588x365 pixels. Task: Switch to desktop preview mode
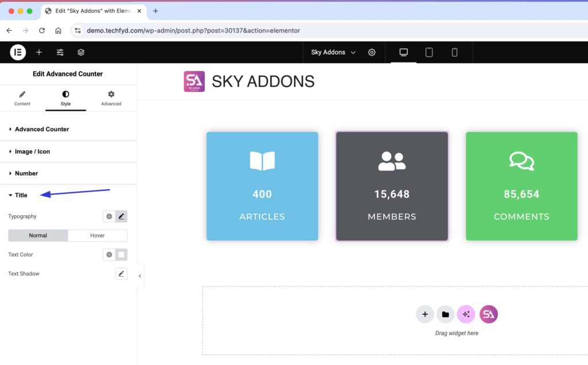404,52
